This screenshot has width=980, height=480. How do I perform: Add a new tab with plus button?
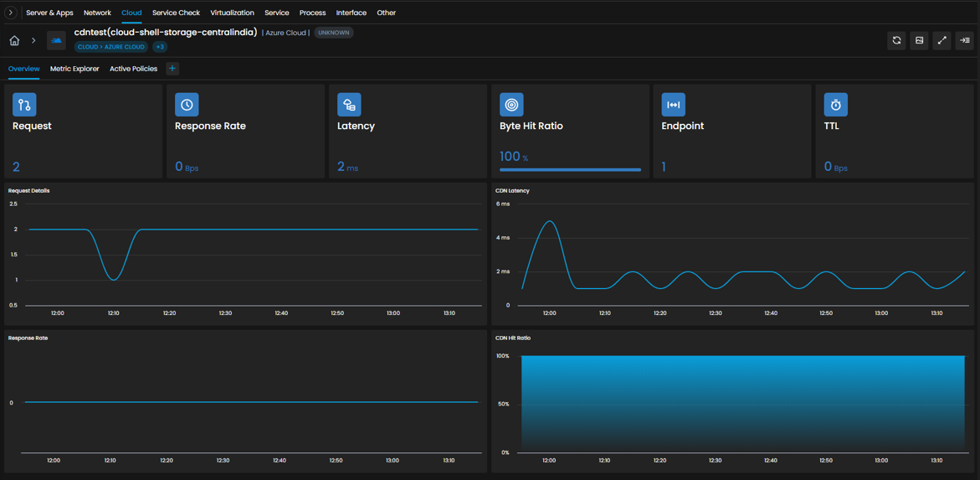click(x=172, y=68)
